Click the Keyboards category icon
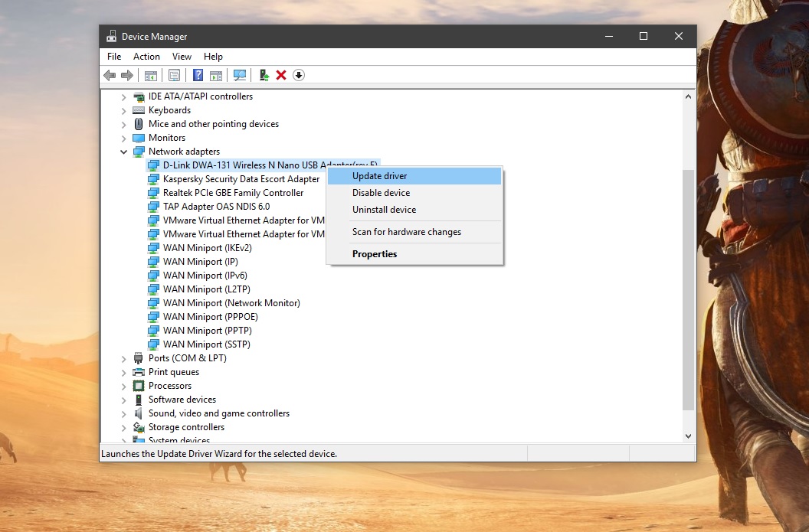Screen dimensions: 809x532 [x=139, y=110]
